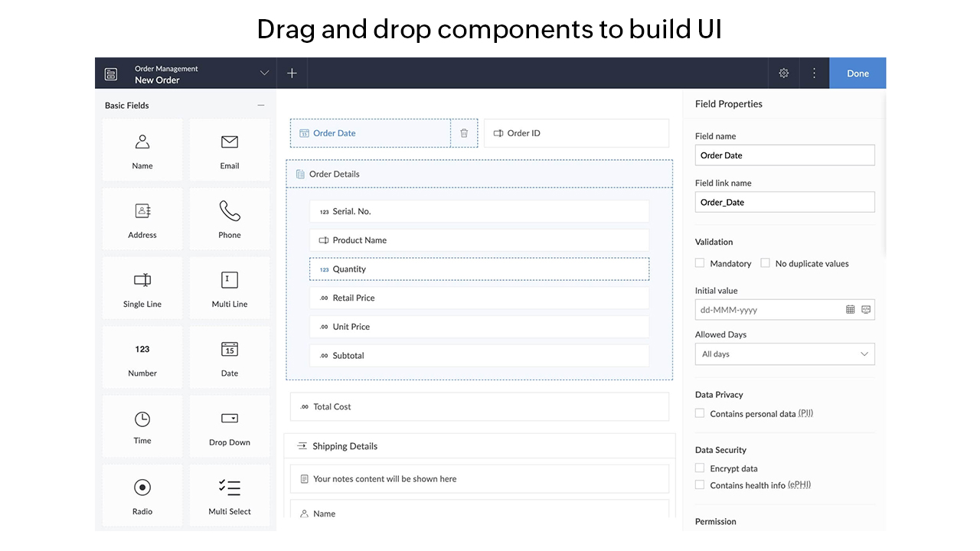The height and width of the screenshot is (551, 980).
Task: Check the No duplicate values option
Action: [765, 263]
